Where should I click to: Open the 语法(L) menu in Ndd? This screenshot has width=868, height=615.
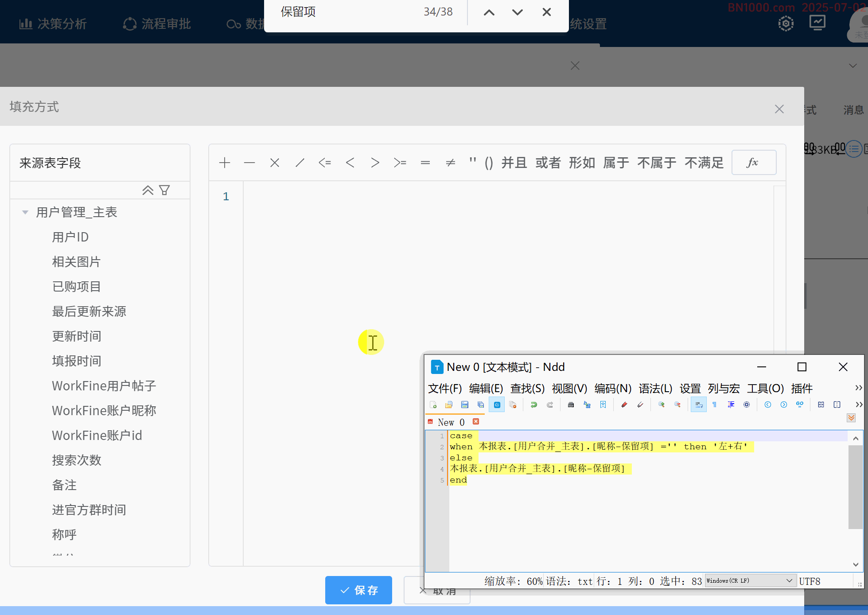655,389
